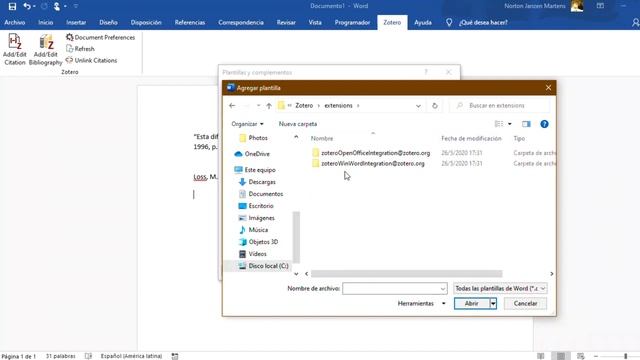Open the Ayuda ribbon tab
Image resolution: width=640 pixels, height=360 pixels.
[x=423, y=22]
